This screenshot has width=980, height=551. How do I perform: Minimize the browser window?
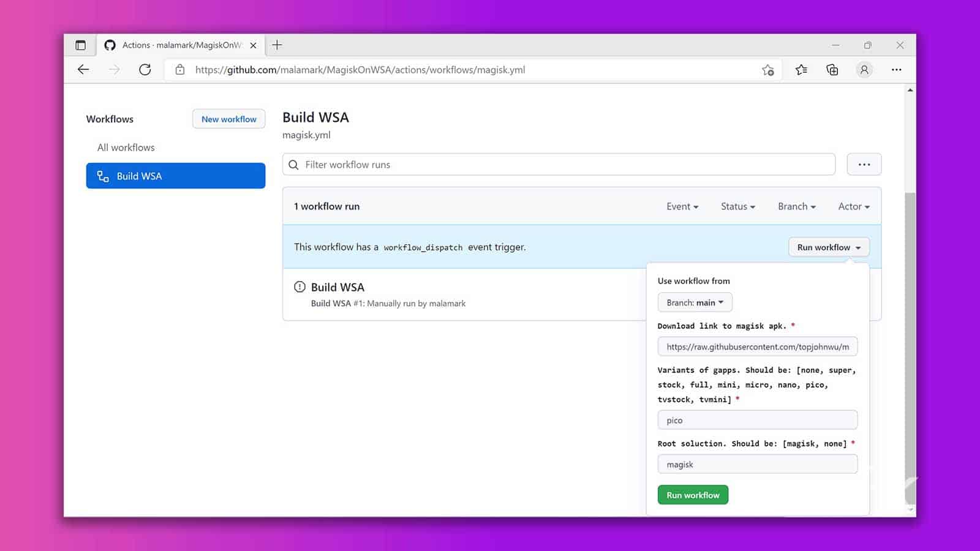(x=835, y=45)
